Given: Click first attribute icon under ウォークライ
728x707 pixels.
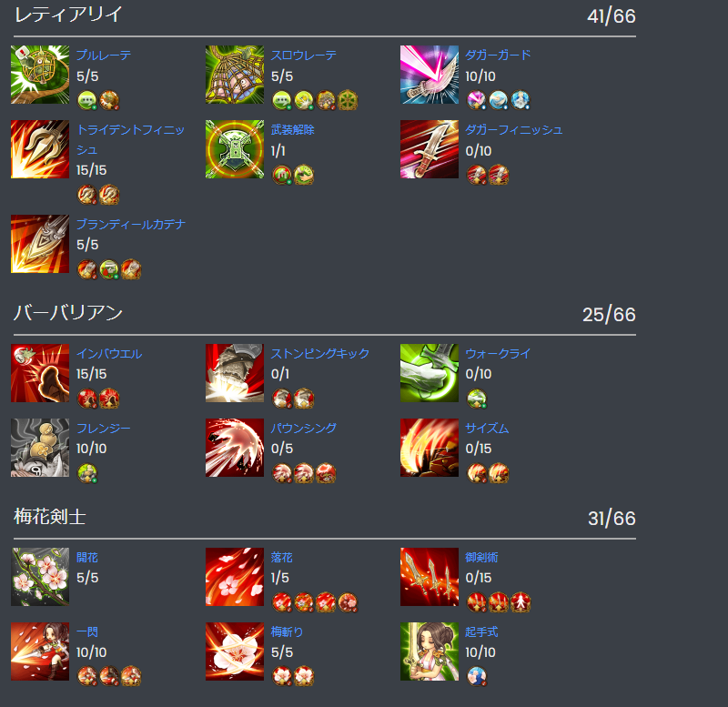Looking at the screenshot, I should pyautogui.click(x=477, y=399).
